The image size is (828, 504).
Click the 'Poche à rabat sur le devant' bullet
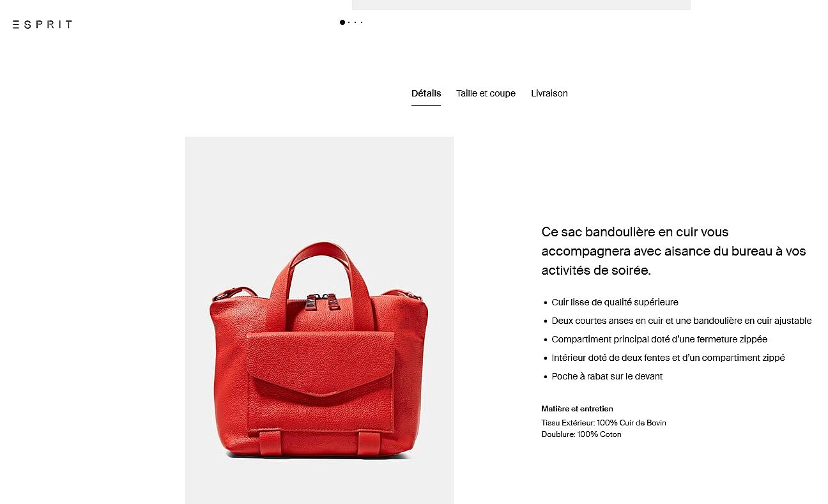(x=607, y=376)
